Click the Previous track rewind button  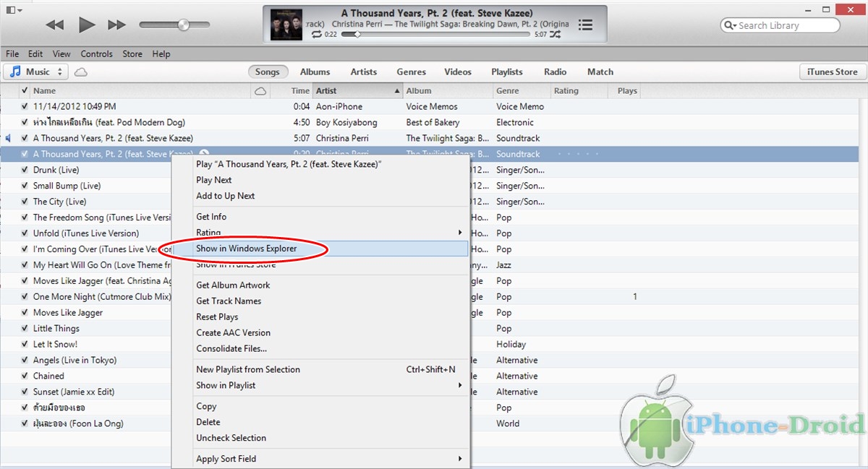tap(55, 25)
